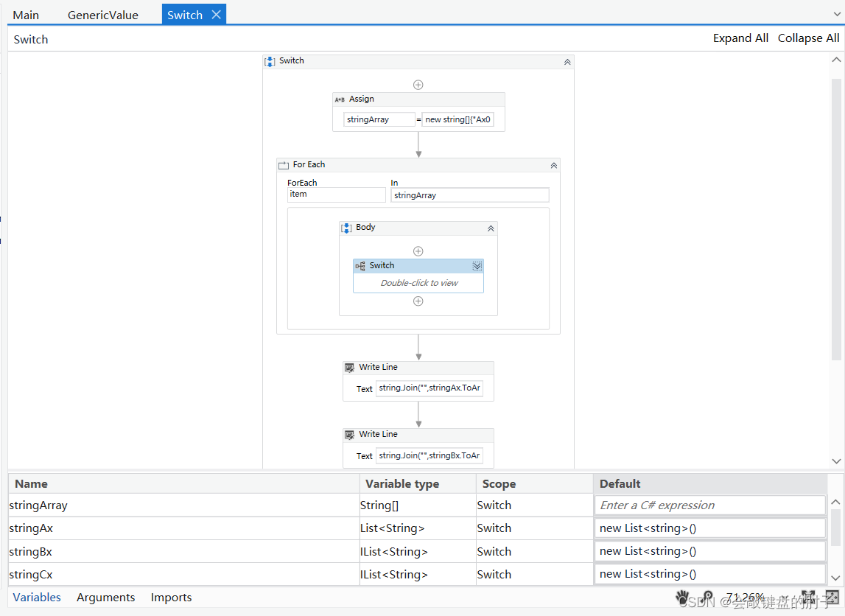Image resolution: width=845 pixels, height=616 pixels.
Task: Click the first Write Line activity icon
Action: click(x=349, y=367)
